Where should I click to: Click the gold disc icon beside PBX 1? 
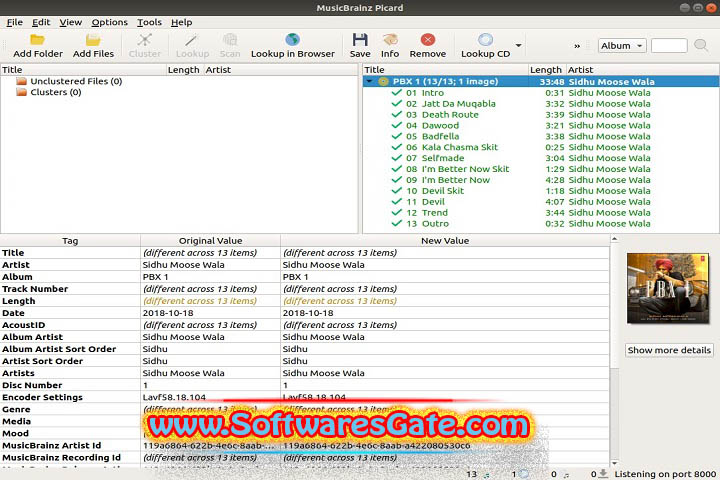[383, 82]
